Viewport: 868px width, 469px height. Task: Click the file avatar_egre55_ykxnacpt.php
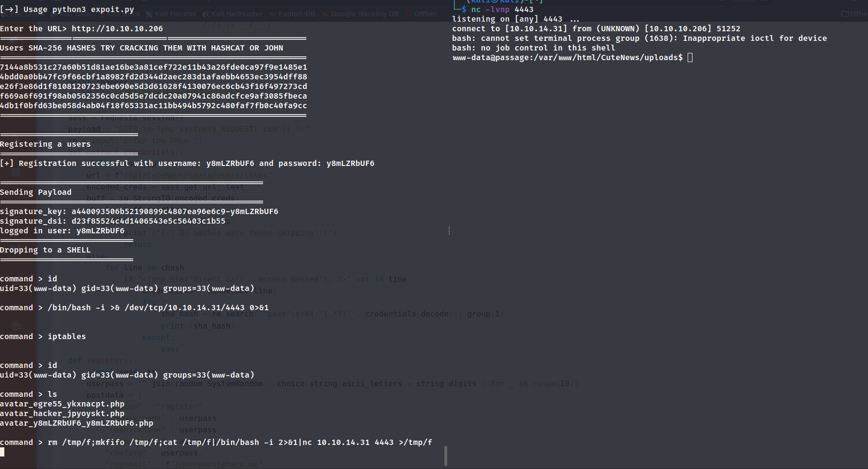point(62,404)
